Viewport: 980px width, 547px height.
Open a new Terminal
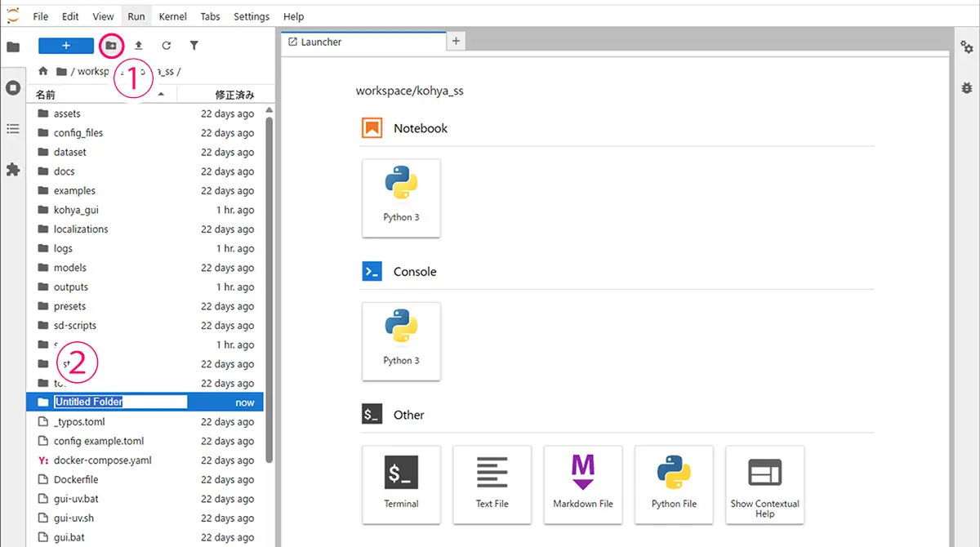[401, 484]
